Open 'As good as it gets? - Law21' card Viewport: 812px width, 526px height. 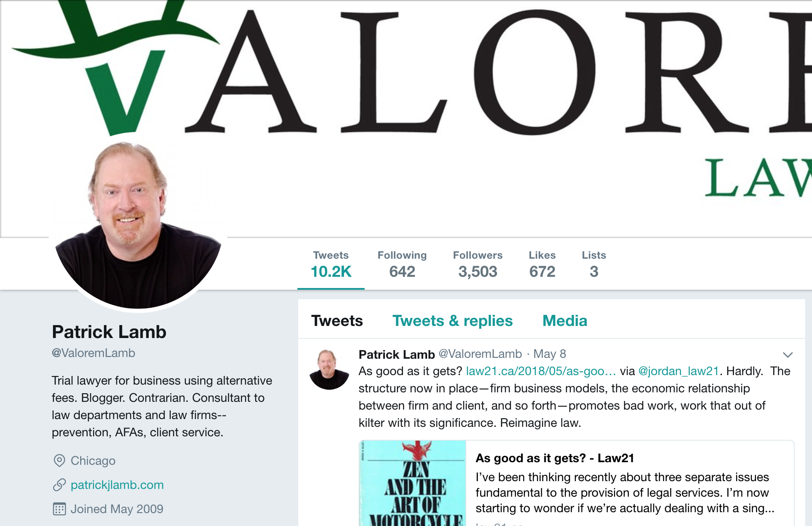[x=577, y=483]
